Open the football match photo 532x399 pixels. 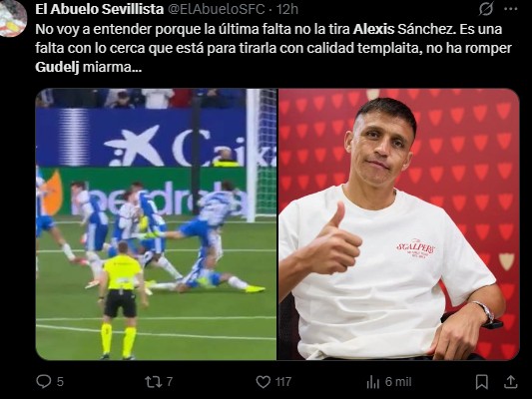point(156,224)
